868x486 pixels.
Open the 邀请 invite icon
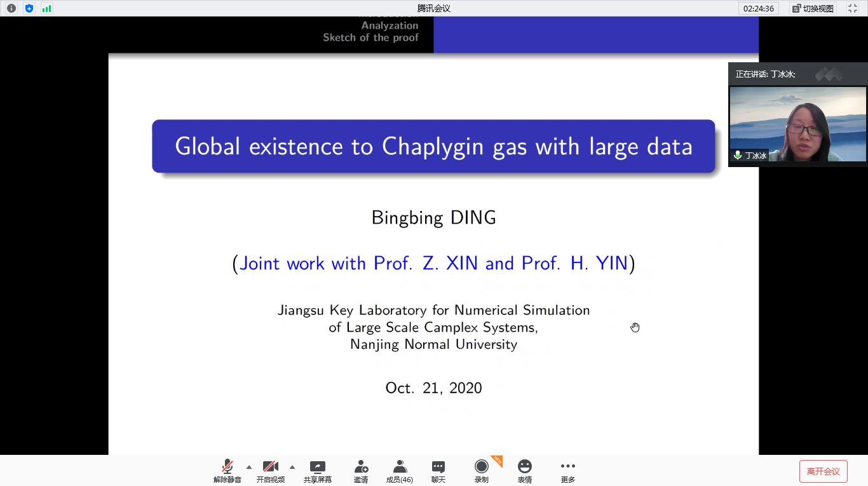[361, 467]
